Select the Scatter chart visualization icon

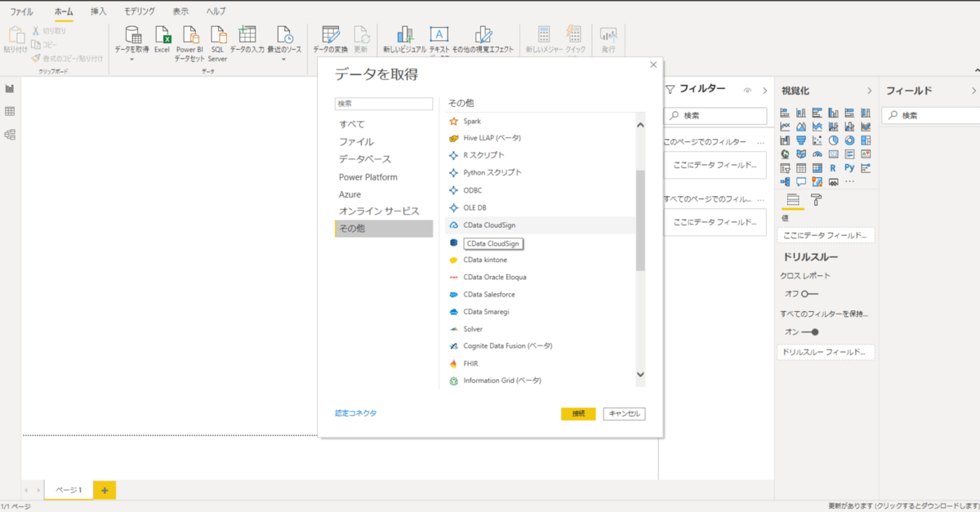click(818, 140)
